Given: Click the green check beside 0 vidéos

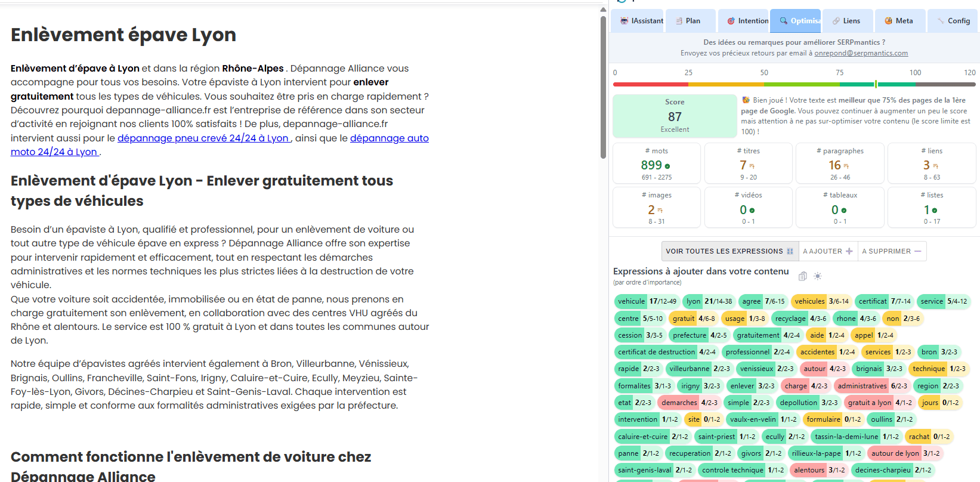Looking at the screenshot, I should 752,211.
